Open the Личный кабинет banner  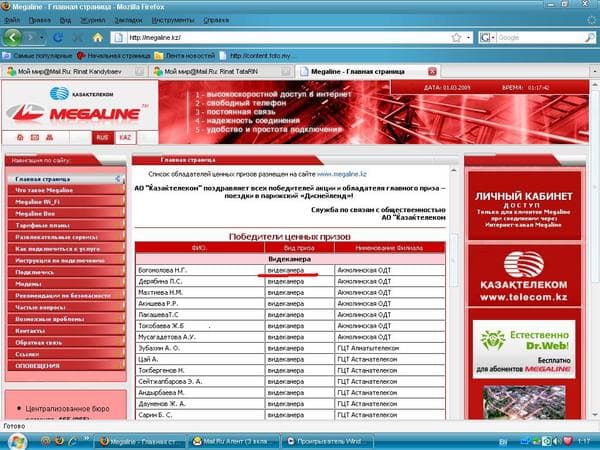click(524, 206)
